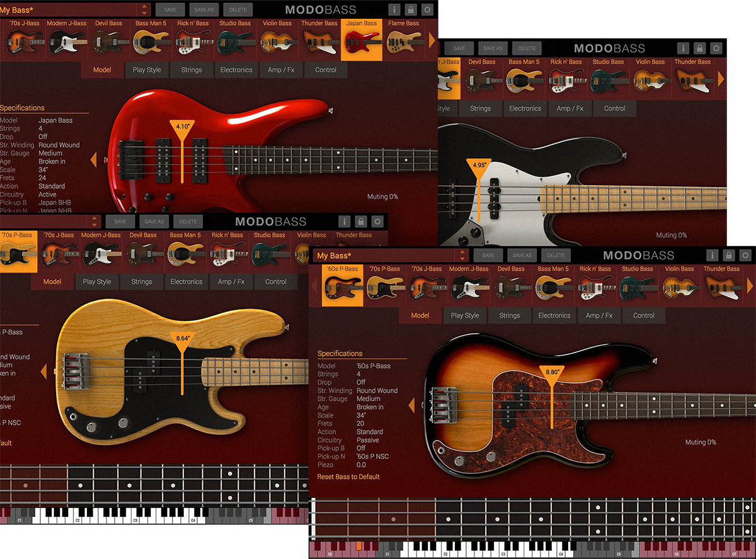The height and width of the screenshot is (559, 756).
Task: Select Model tab in the '60s P-Bass window
Action: pyautogui.click(x=420, y=315)
